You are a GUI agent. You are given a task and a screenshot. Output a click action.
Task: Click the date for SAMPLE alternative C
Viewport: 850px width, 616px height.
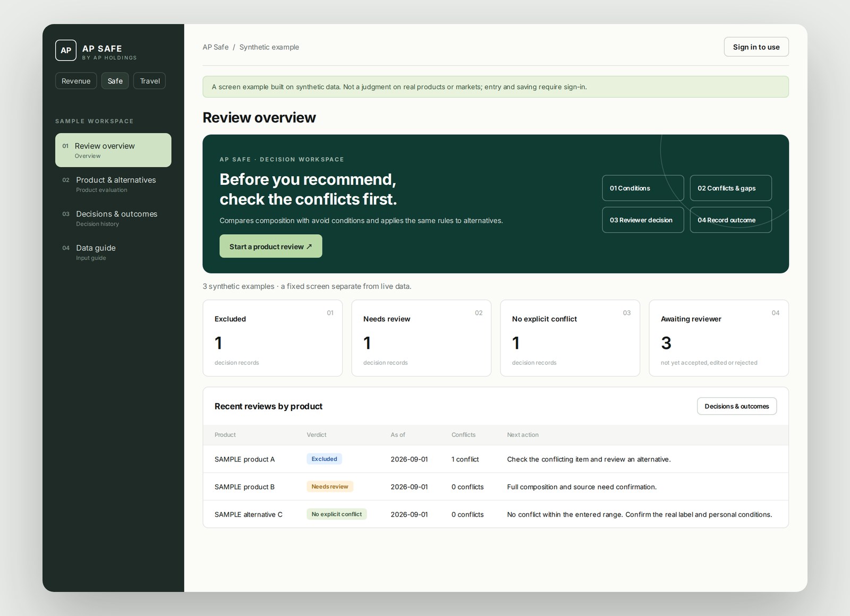coord(409,515)
